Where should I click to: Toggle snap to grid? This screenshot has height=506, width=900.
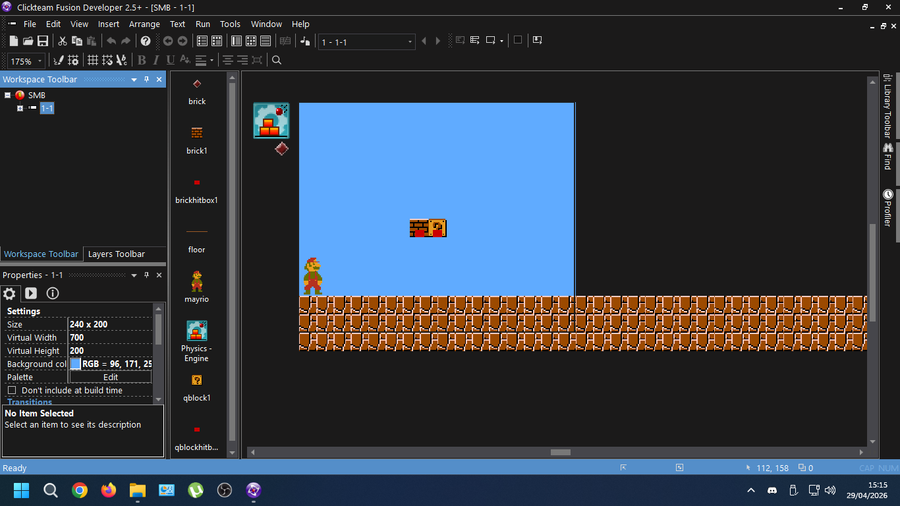(107, 60)
